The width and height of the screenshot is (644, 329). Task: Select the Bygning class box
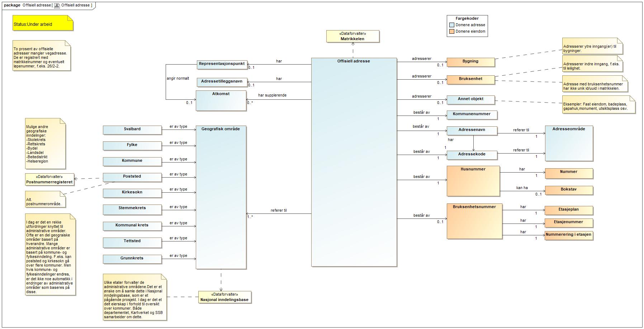tap(470, 62)
